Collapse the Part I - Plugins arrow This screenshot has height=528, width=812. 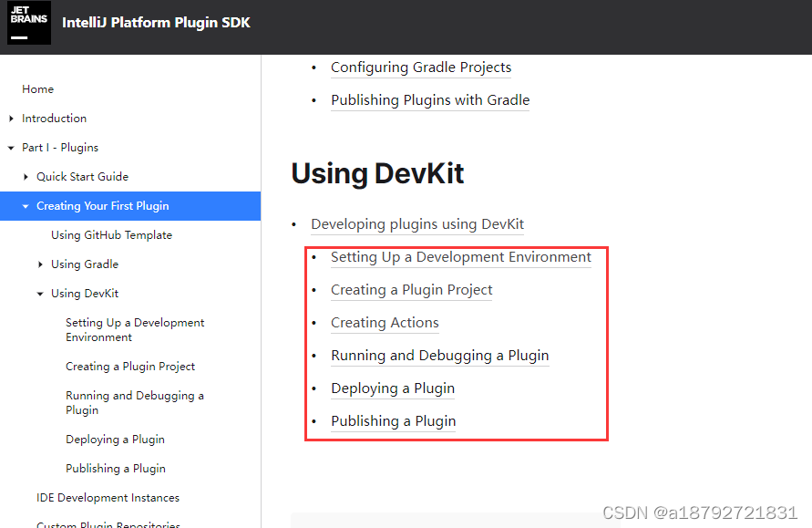coord(11,149)
